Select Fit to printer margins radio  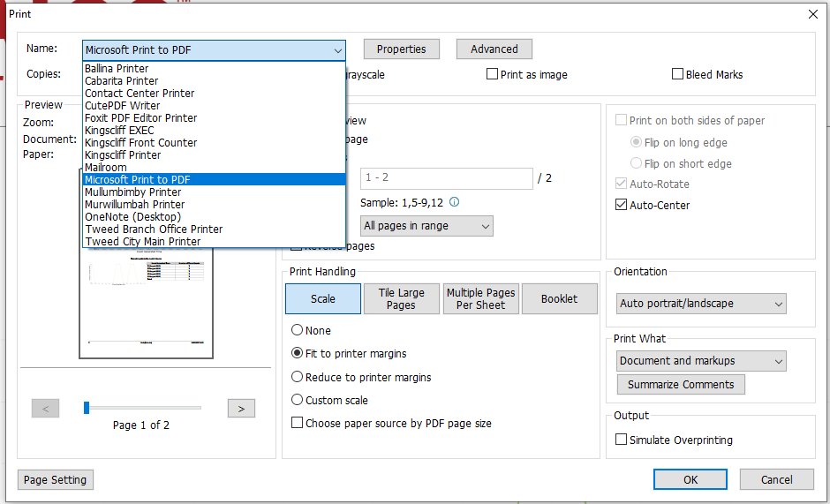(297, 353)
